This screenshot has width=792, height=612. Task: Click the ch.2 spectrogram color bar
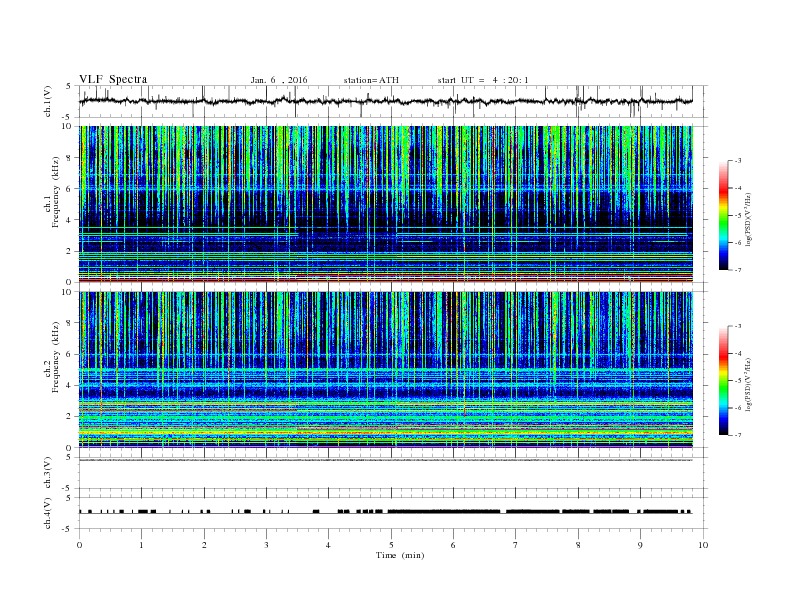coord(723,381)
